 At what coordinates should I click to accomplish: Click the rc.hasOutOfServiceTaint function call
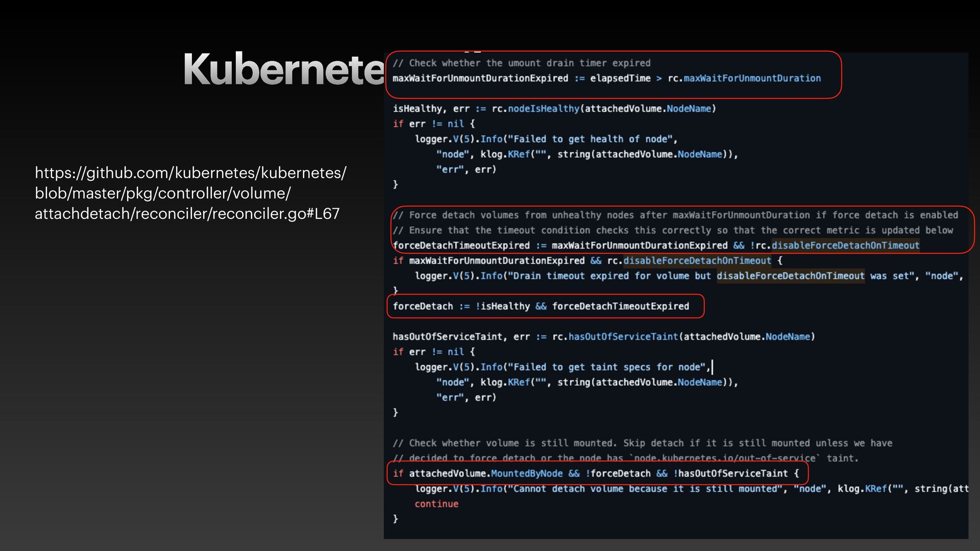[x=615, y=337]
